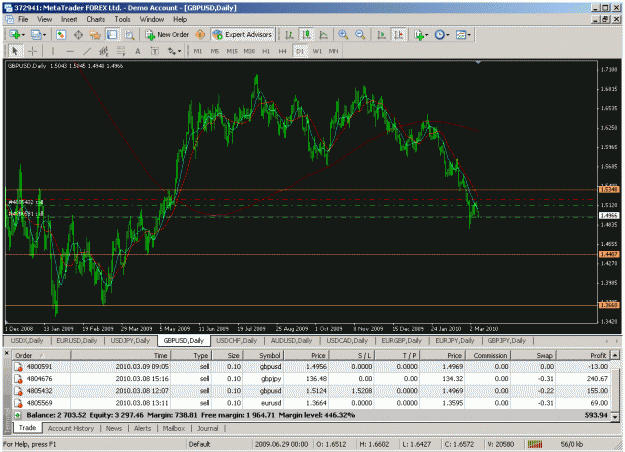The width and height of the screenshot is (625, 452).
Task: Select the Text (A) tool
Action: [138, 51]
